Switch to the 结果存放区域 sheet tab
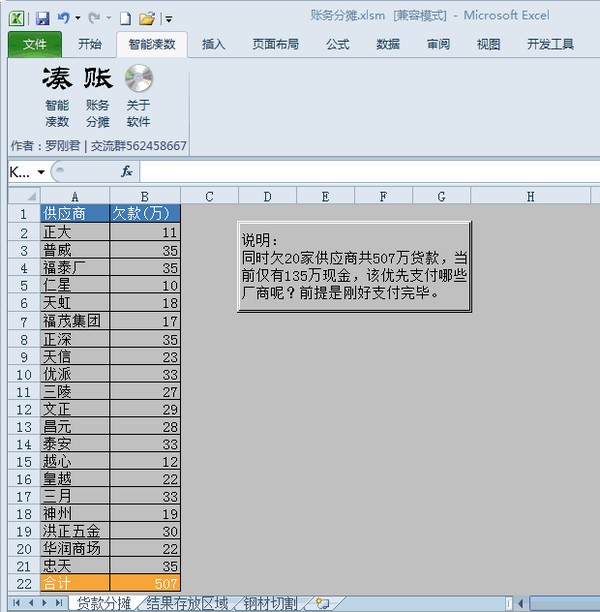The height and width of the screenshot is (612, 600). 188,603
